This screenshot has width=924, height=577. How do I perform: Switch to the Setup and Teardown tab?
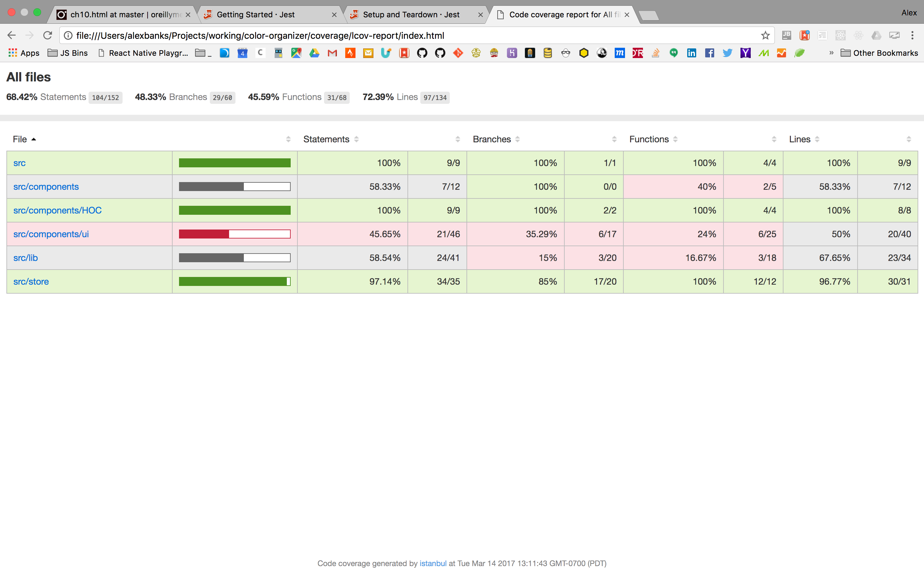[x=411, y=14]
